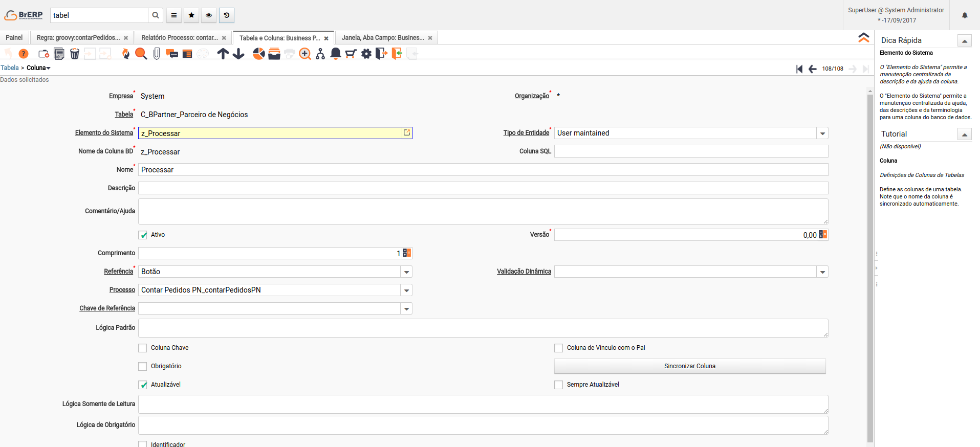Image resolution: width=980 pixels, height=447 pixels.
Task: Click the Tabela breadcrumb link
Action: [x=10, y=68]
